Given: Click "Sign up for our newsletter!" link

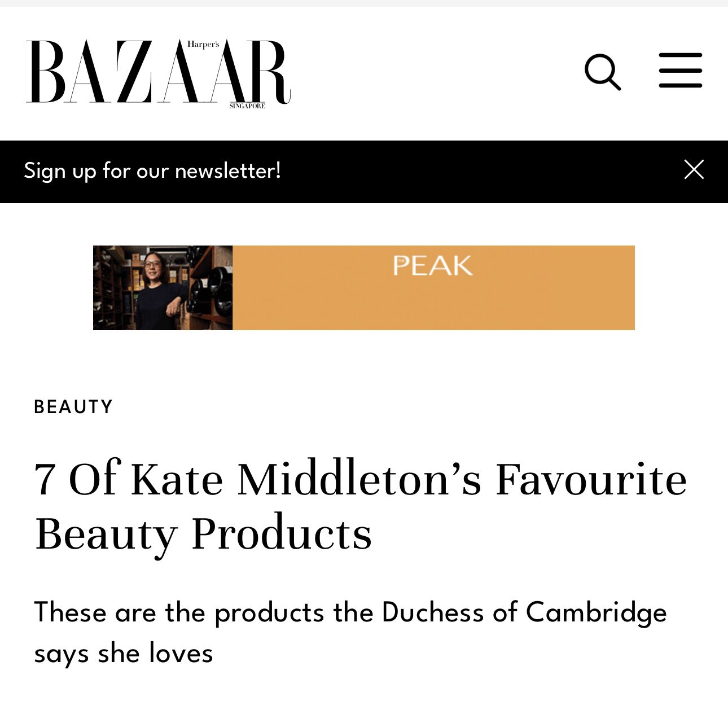Looking at the screenshot, I should pos(152,170).
